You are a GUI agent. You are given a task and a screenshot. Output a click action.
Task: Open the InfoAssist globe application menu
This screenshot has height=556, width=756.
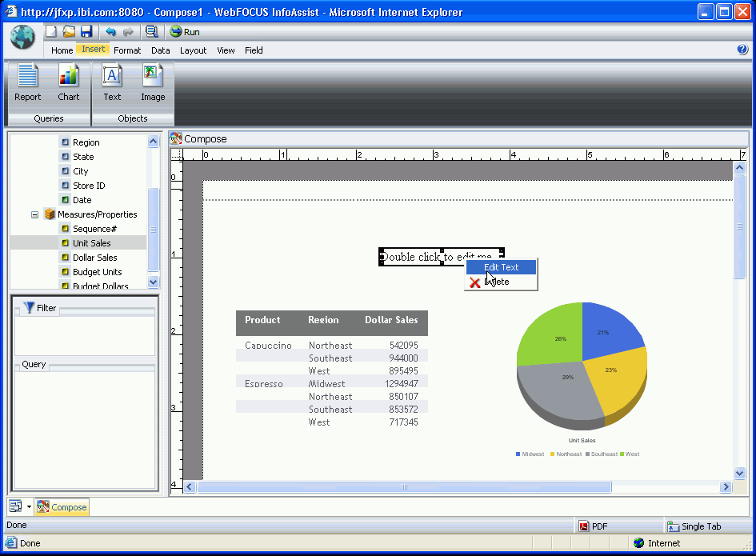click(22, 37)
